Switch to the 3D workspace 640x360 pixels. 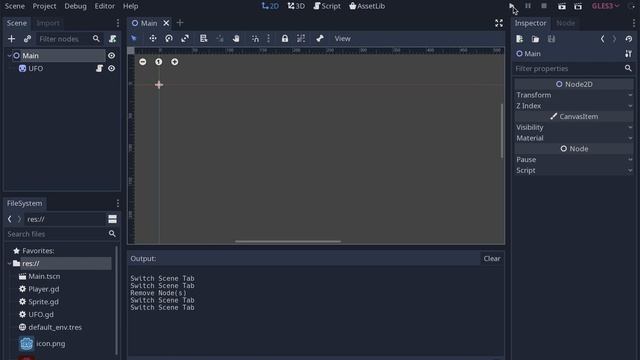[x=296, y=6]
